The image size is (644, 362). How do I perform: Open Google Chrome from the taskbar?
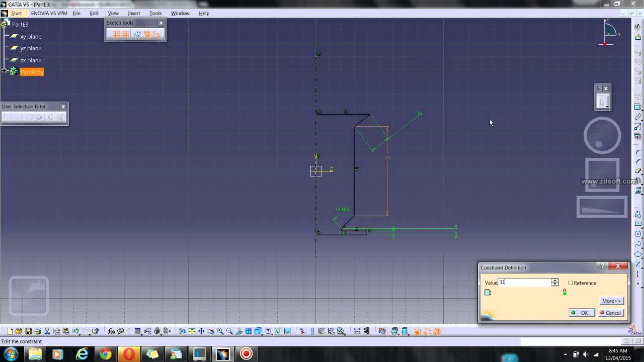(105, 354)
